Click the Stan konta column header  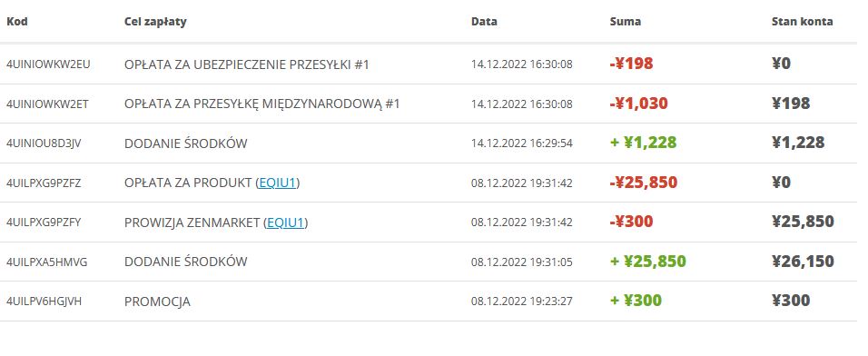click(x=803, y=22)
